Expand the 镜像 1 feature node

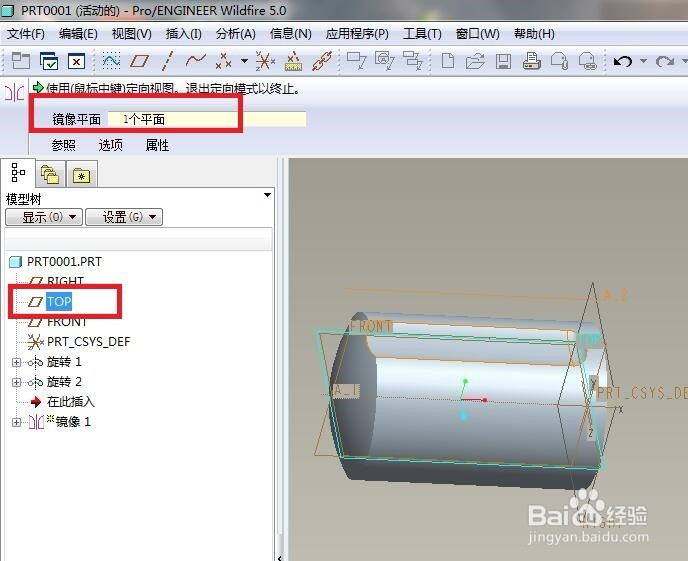[x=16, y=422]
